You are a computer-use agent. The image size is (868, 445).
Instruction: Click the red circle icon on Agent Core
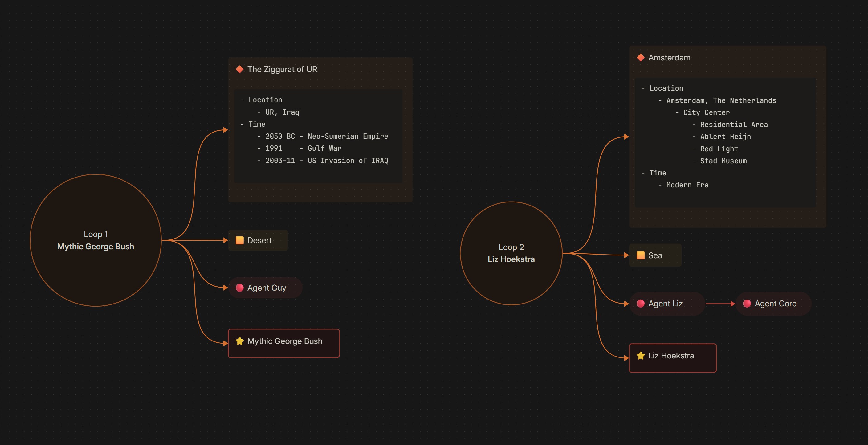pos(747,304)
